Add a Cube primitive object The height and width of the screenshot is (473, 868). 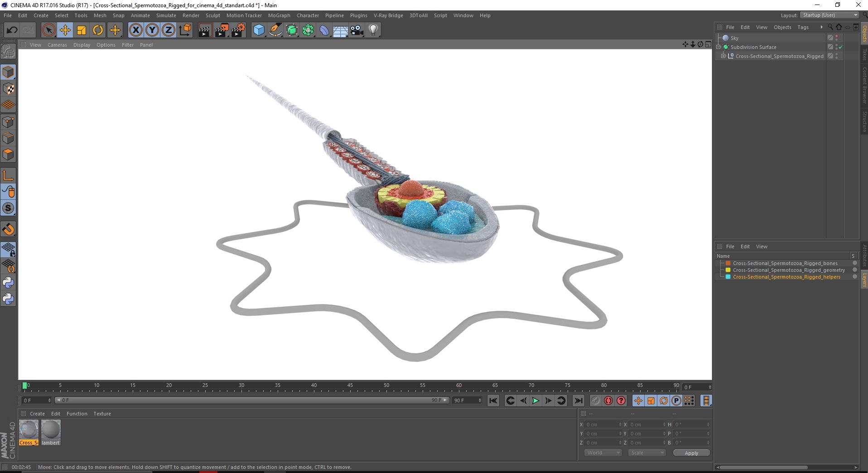click(259, 30)
